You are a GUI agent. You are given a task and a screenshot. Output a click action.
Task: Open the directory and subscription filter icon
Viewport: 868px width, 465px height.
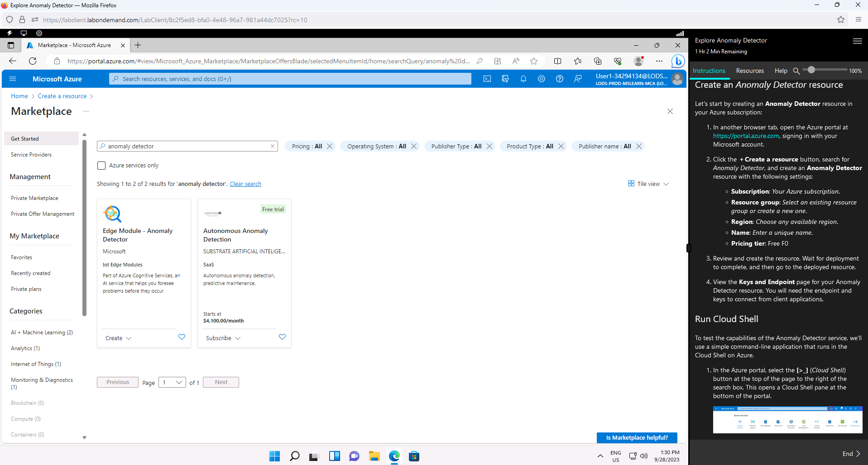[x=505, y=79]
